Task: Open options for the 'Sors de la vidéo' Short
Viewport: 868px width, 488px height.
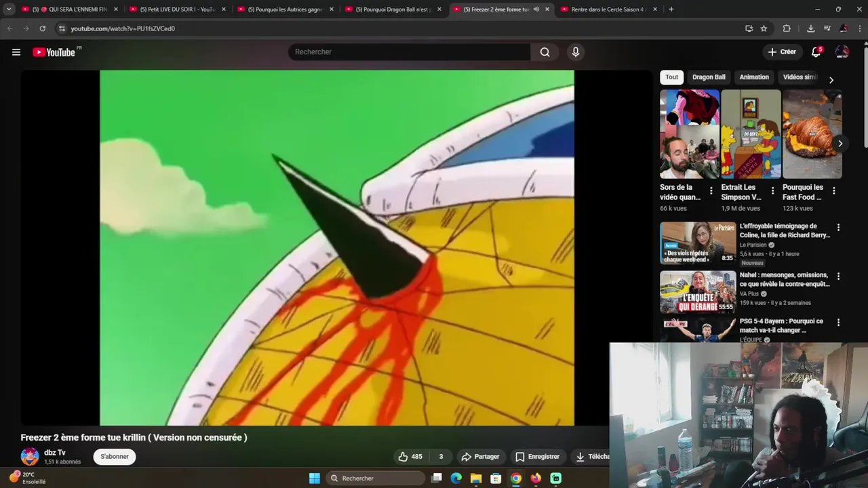Action: point(711,191)
